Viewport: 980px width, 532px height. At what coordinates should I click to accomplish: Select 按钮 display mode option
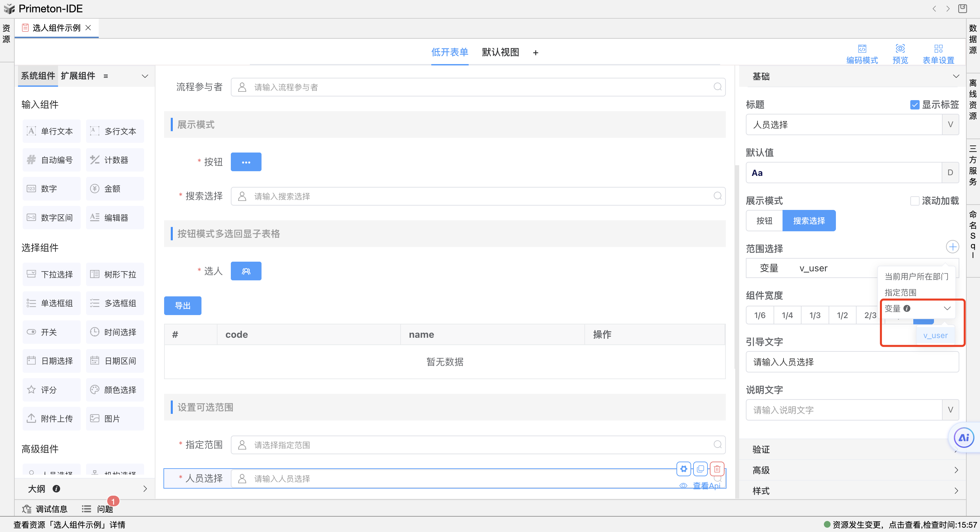(764, 221)
